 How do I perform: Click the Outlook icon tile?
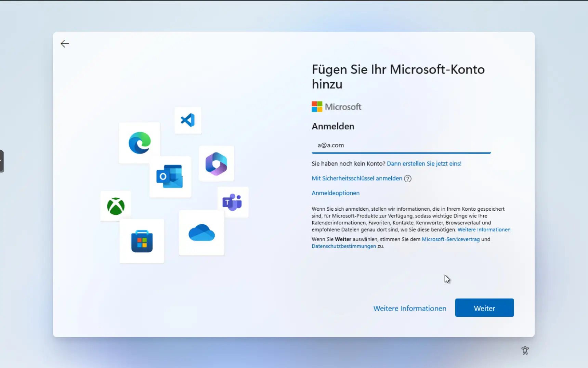(170, 176)
